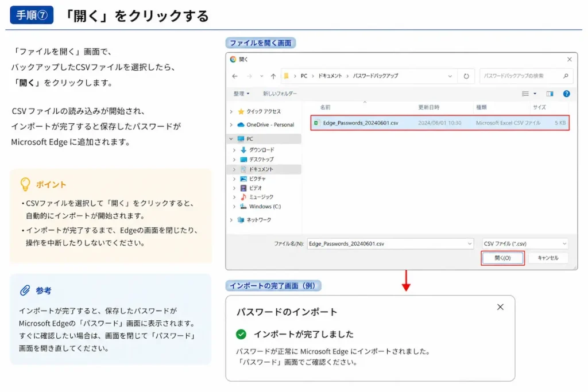Expand クイック アクセス tree node
The height and width of the screenshot is (392, 588).
pyautogui.click(x=231, y=112)
